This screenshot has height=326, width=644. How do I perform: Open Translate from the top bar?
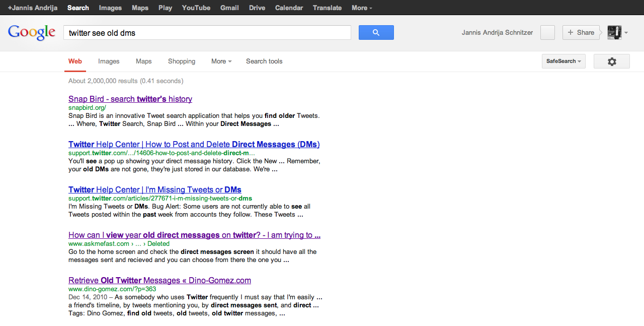point(327,8)
